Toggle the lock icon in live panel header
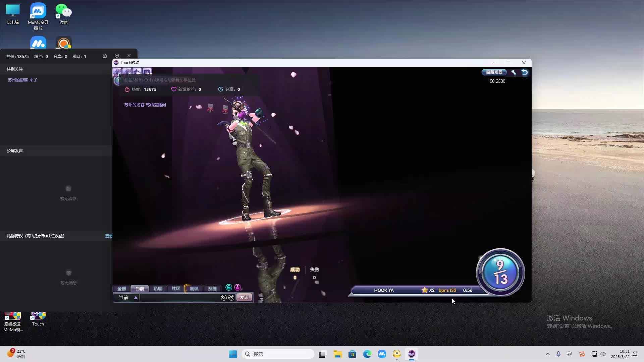The width and height of the screenshot is (644, 362). (x=105, y=56)
